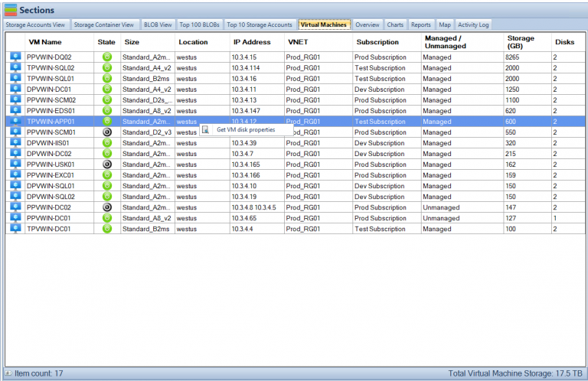
Task: Click the running state icon for DPVWIN-SQL01
Action: tap(107, 186)
